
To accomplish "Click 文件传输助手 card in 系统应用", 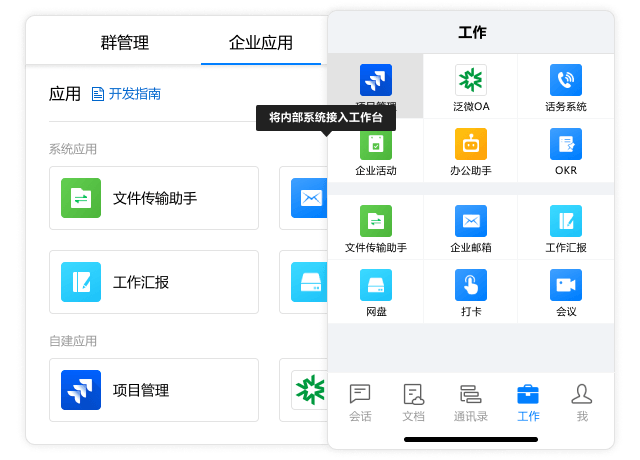I will tap(153, 198).
